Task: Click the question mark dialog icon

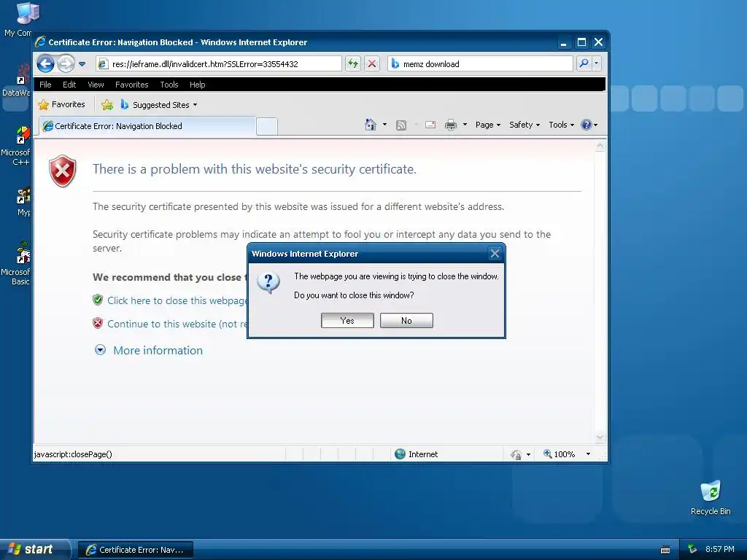Action: [x=268, y=283]
